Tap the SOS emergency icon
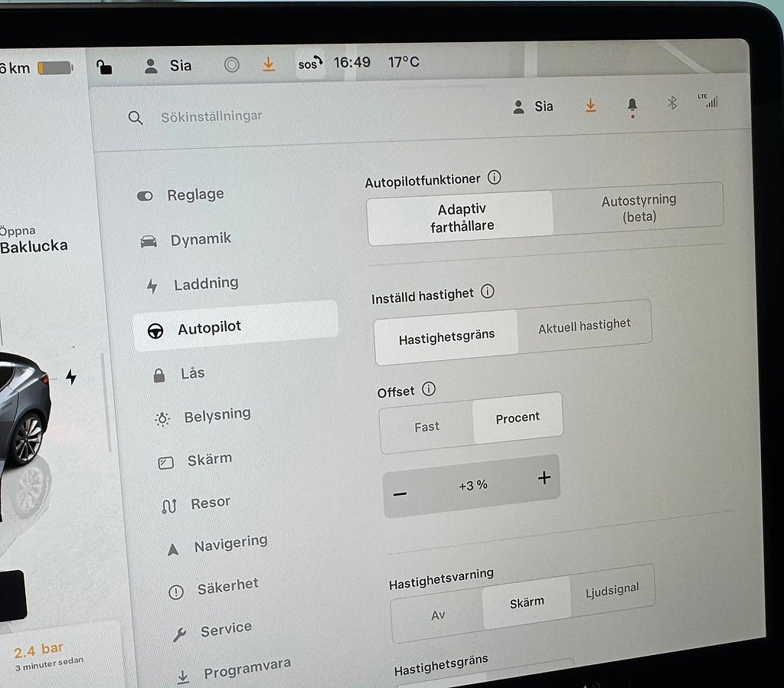The image size is (784, 688). click(309, 64)
